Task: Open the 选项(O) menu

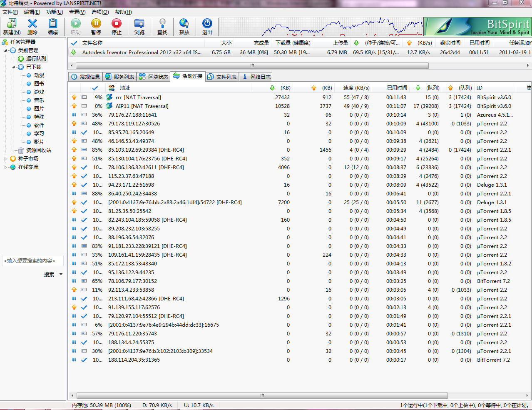Action: pos(100,12)
